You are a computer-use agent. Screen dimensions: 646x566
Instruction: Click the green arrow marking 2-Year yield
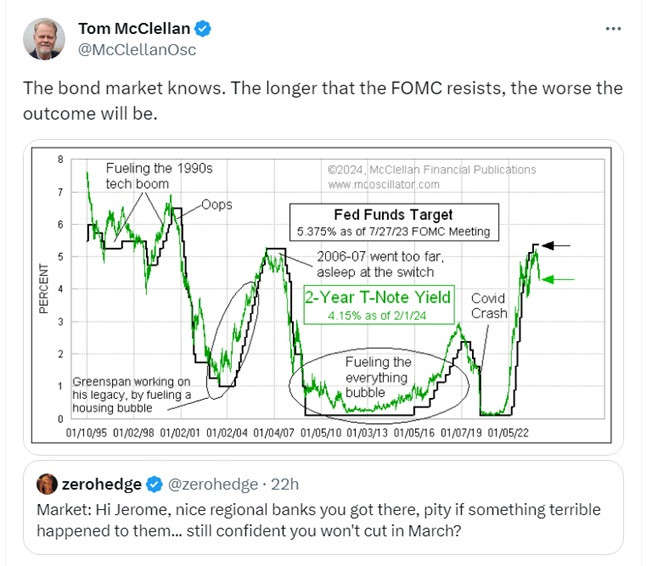pos(557,280)
